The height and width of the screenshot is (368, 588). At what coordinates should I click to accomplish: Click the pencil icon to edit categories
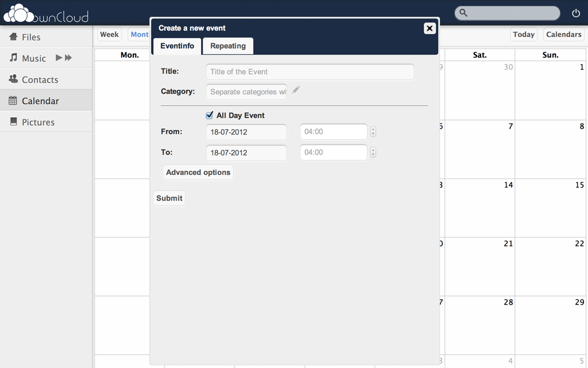click(296, 90)
